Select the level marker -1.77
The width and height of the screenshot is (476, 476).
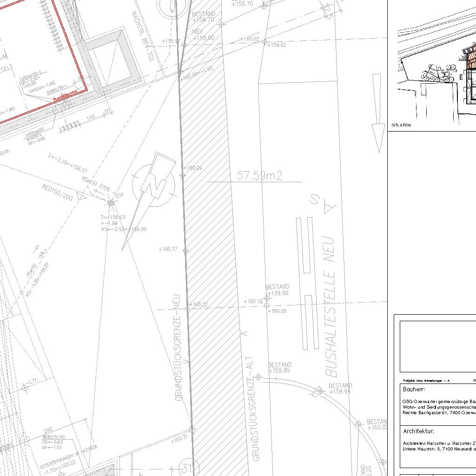pos(32,381)
